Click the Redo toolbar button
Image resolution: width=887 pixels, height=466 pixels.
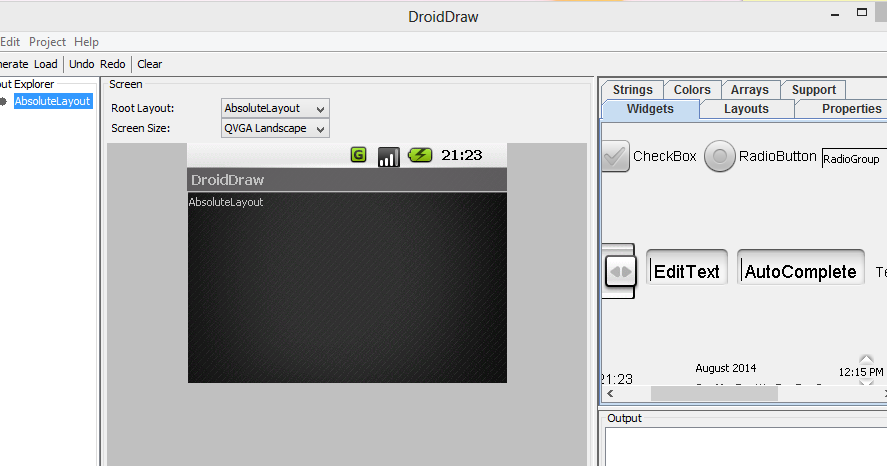(x=113, y=64)
